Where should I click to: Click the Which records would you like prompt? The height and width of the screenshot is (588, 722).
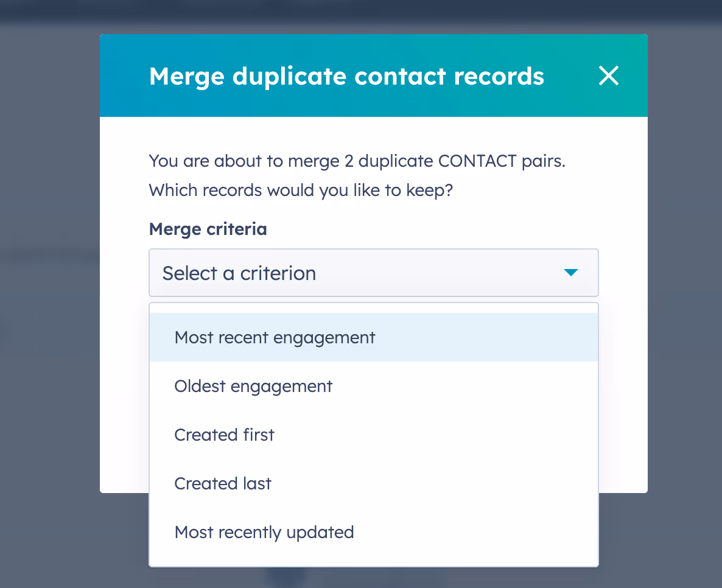tap(301, 190)
